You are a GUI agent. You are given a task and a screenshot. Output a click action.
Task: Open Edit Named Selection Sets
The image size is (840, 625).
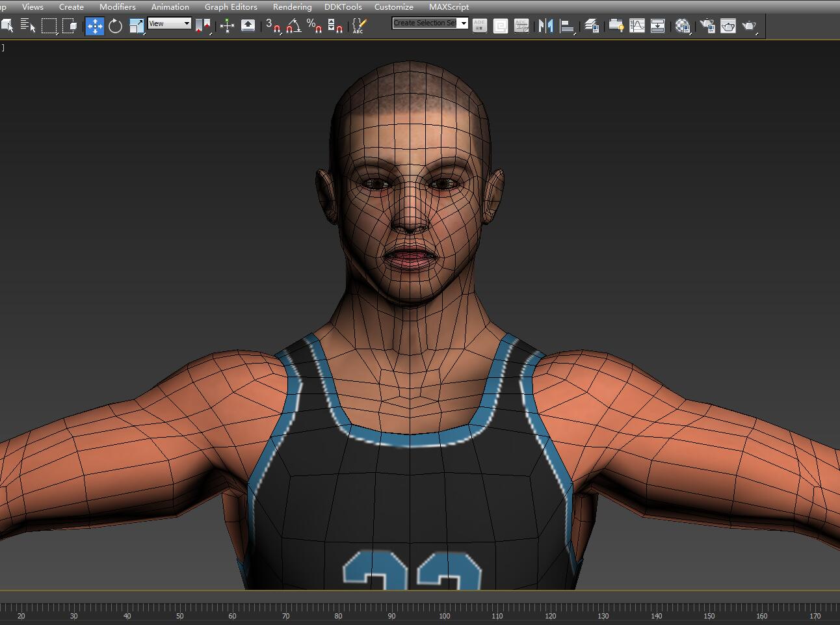point(359,26)
